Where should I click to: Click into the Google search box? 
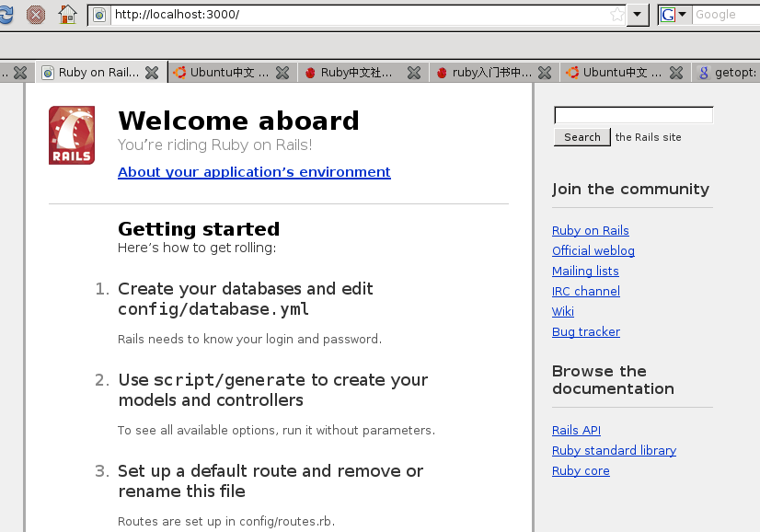(726, 15)
